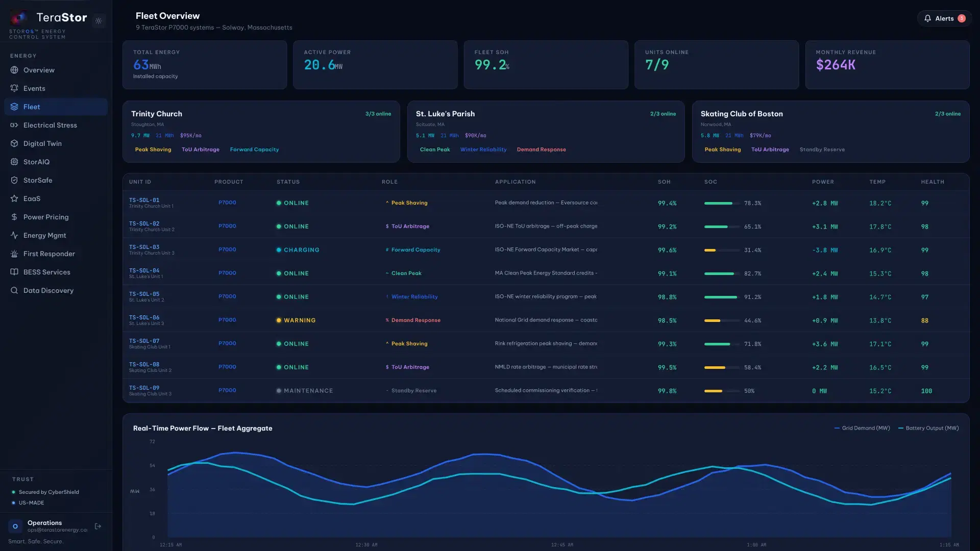Click the TeraStor logo icon

tap(19, 18)
